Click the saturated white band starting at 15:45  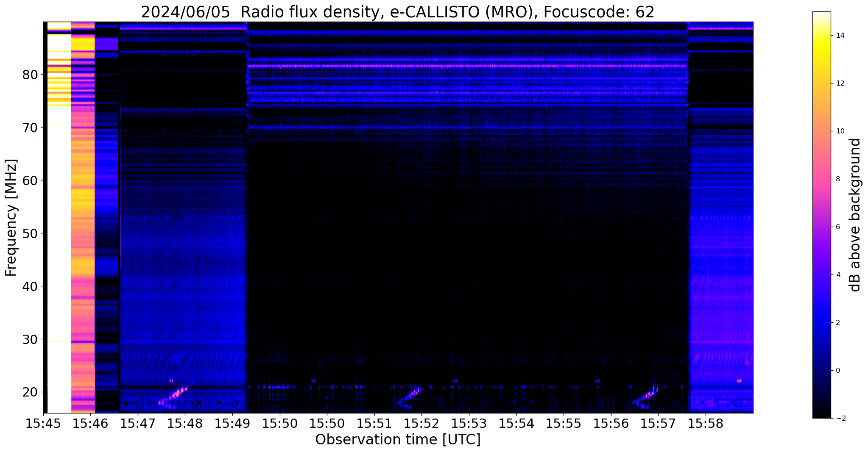click(x=59, y=217)
